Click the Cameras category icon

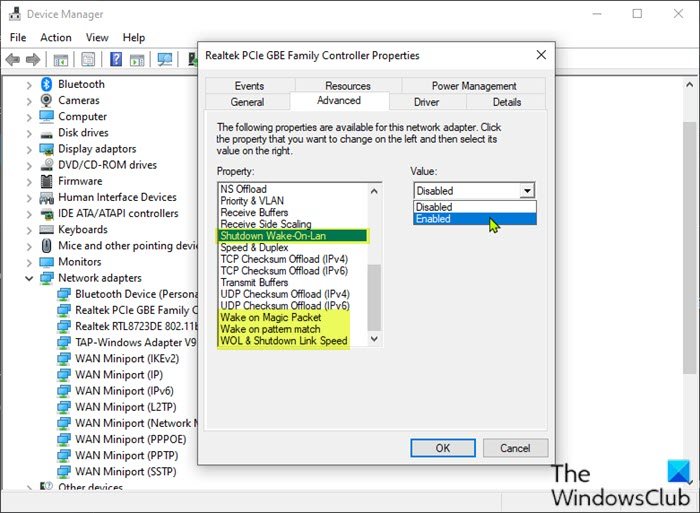(x=46, y=100)
